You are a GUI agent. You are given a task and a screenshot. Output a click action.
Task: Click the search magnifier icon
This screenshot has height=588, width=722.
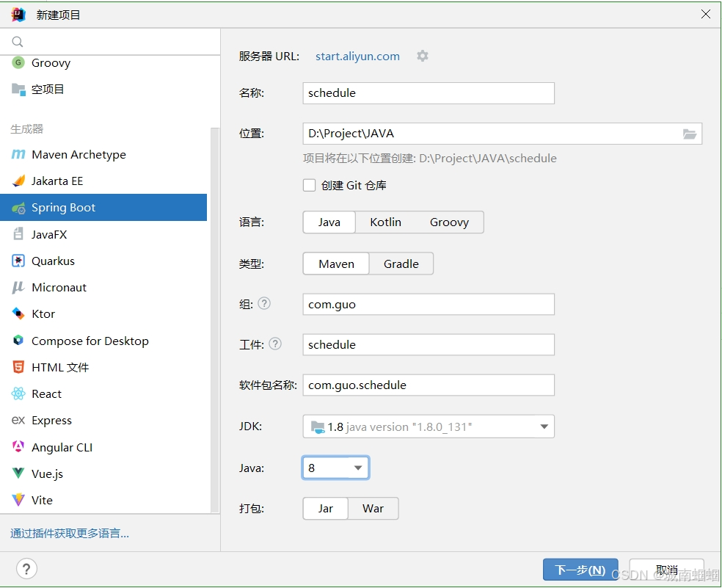pos(18,42)
